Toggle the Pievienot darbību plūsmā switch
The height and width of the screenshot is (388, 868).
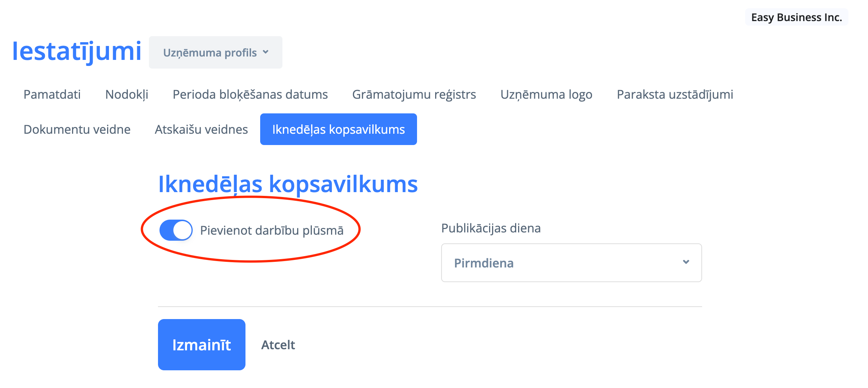176,230
